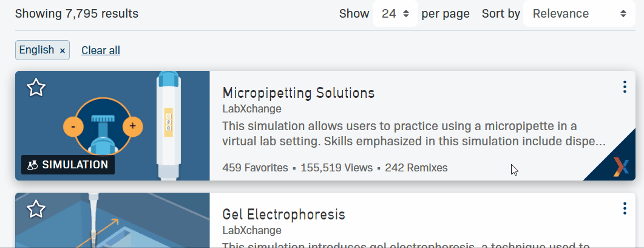The width and height of the screenshot is (644, 248).
Task: Click the SIMULATION badge flask icon
Action: pyautogui.click(x=33, y=165)
